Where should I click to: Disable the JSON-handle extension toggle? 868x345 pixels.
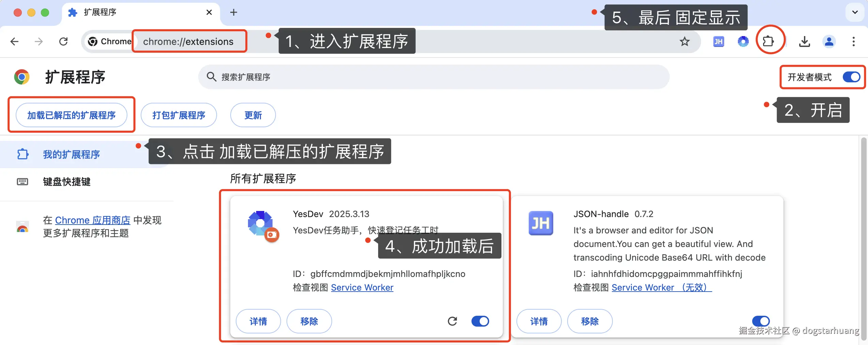click(x=761, y=321)
